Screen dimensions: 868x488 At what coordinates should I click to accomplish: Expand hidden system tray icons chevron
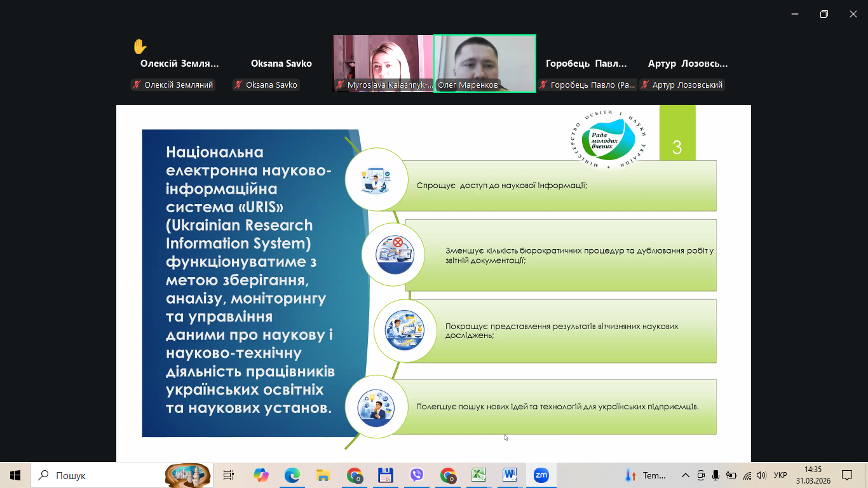pyautogui.click(x=685, y=475)
